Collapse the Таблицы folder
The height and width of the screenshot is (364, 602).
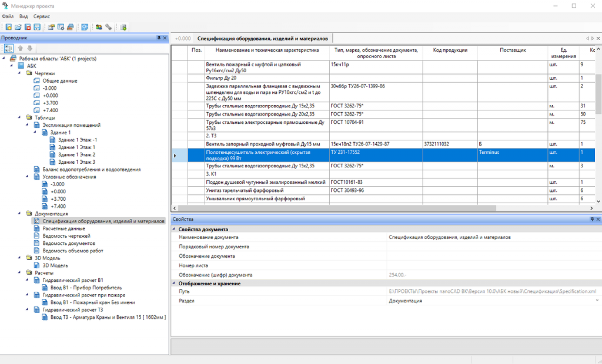click(19, 117)
